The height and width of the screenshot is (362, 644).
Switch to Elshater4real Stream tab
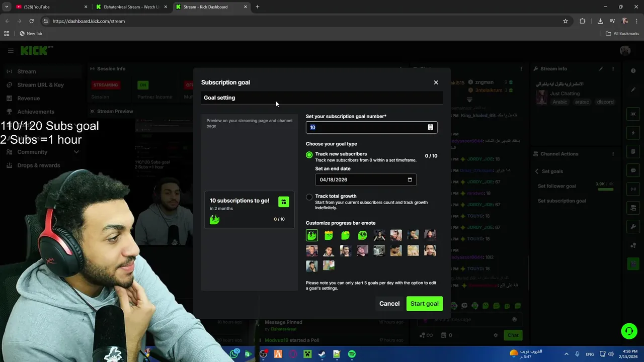(132, 7)
